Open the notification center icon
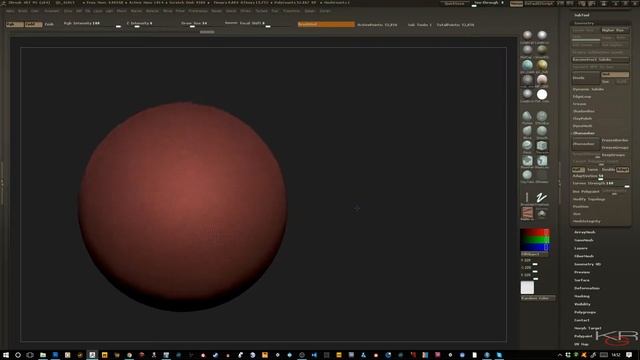Screen dimensions: 640x360 [629, 355]
